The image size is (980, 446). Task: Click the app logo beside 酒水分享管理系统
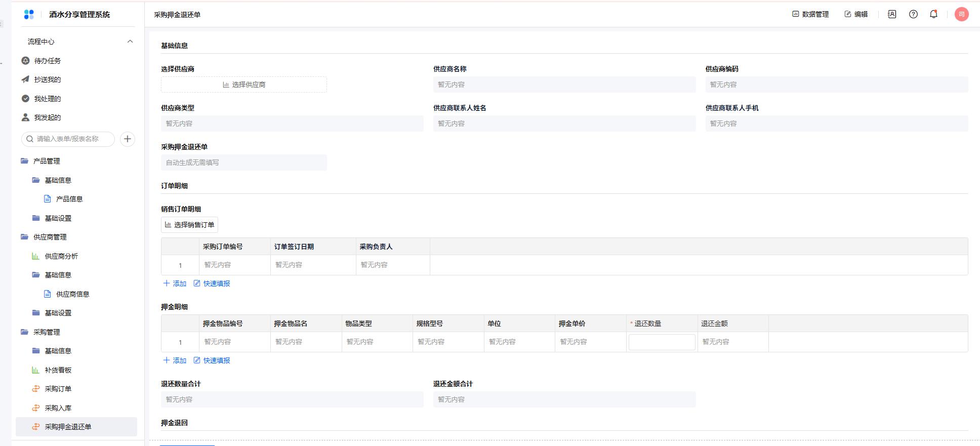click(x=29, y=15)
